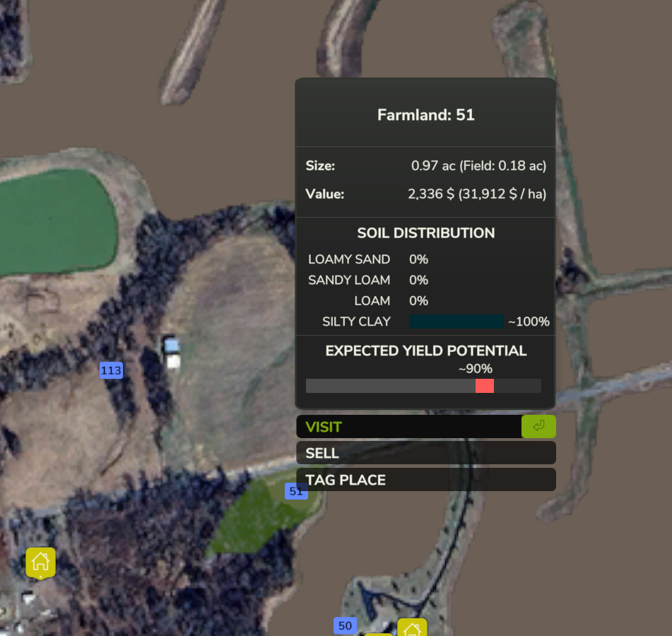Click the house icon beside marker 50

click(412, 628)
